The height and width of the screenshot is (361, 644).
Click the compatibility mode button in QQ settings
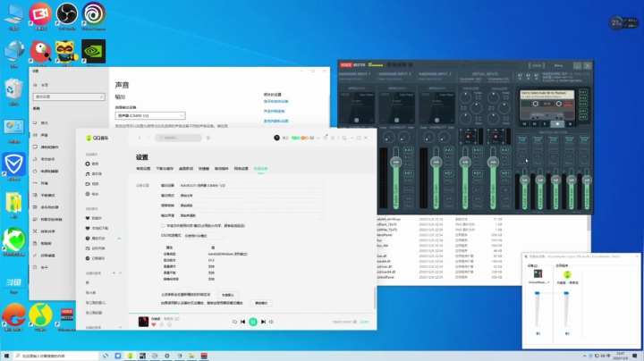point(261,303)
